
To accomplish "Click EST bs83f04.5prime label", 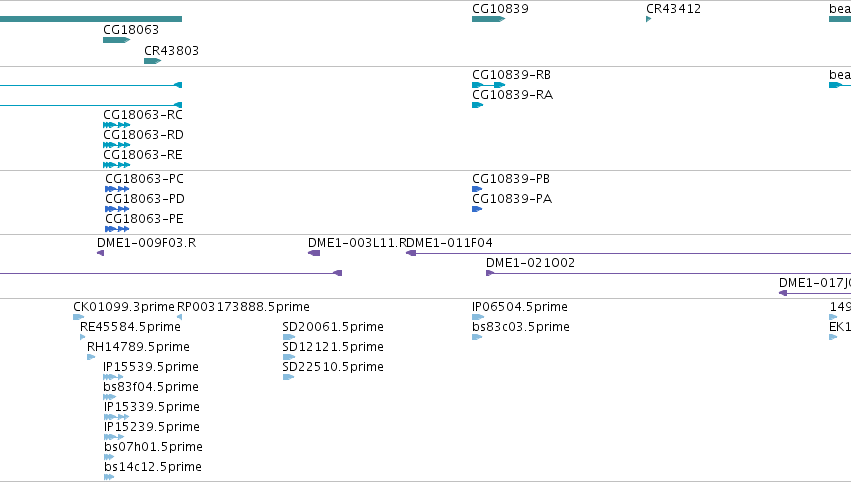I will [151, 387].
